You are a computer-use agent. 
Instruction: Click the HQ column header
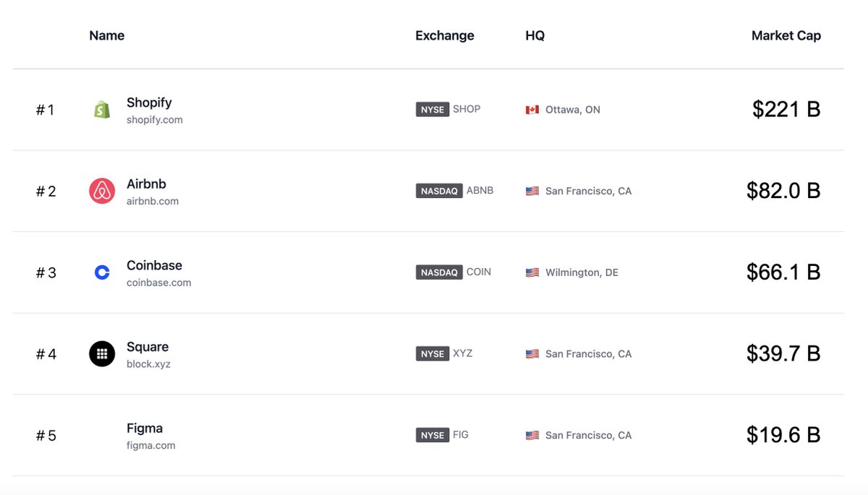(535, 35)
